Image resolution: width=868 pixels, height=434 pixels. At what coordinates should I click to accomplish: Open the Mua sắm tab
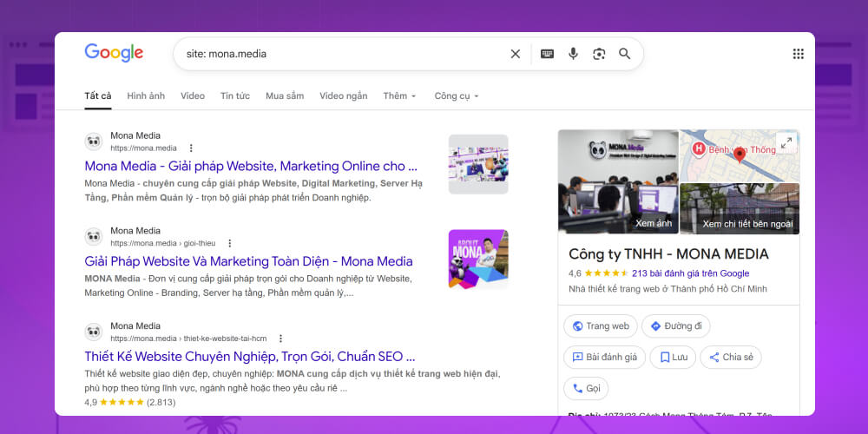click(285, 95)
